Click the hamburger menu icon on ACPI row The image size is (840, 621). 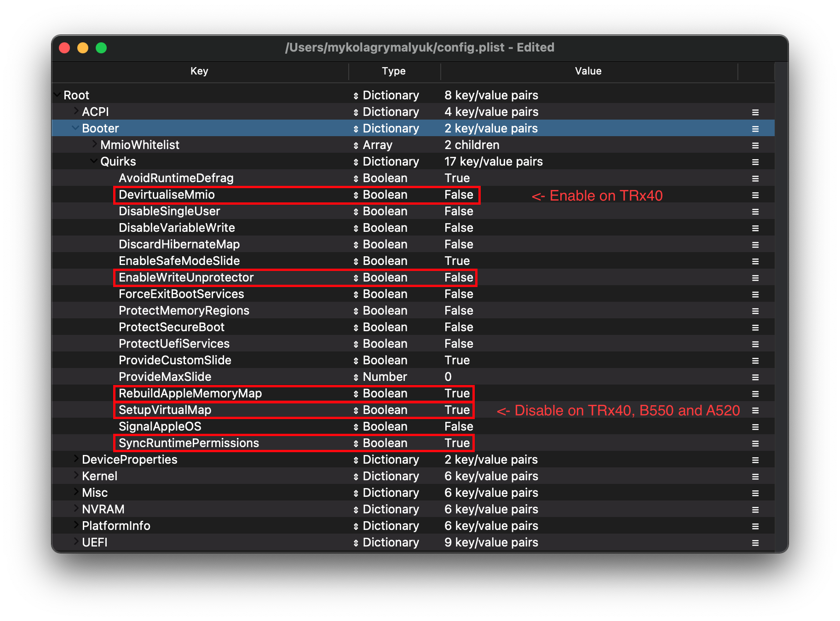[755, 112]
